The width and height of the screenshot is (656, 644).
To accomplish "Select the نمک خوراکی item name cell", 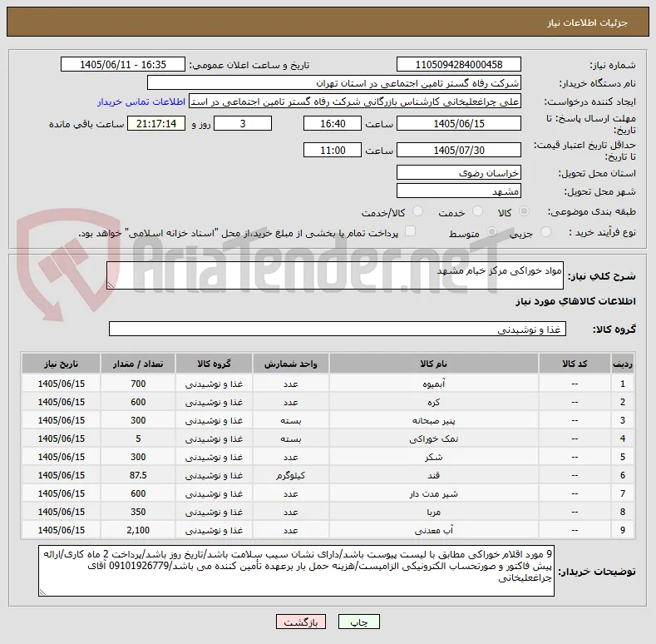I will coord(433,438).
